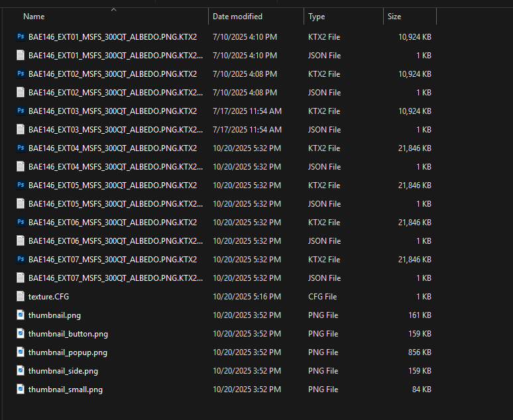
Task: Select the Photoshop icon beside BAE146_EXT04 KTX2 file
Action: (x=21, y=148)
